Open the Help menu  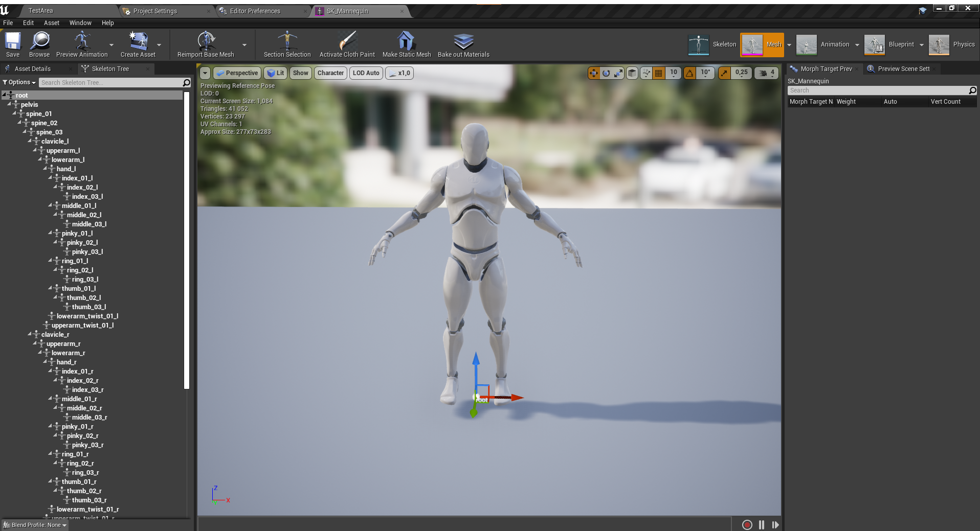coord(108,23)
